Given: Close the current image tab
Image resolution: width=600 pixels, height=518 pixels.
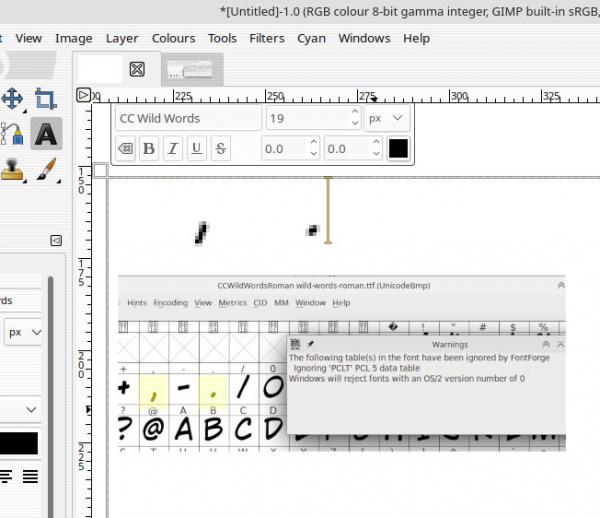Looking at the screenshot, I should [137, 70].
